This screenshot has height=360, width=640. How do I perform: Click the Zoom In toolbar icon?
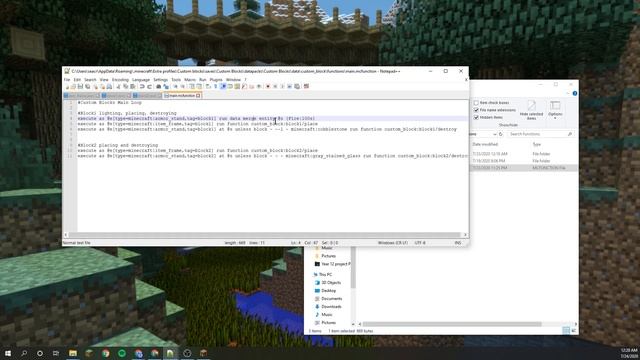pos(176,87)
